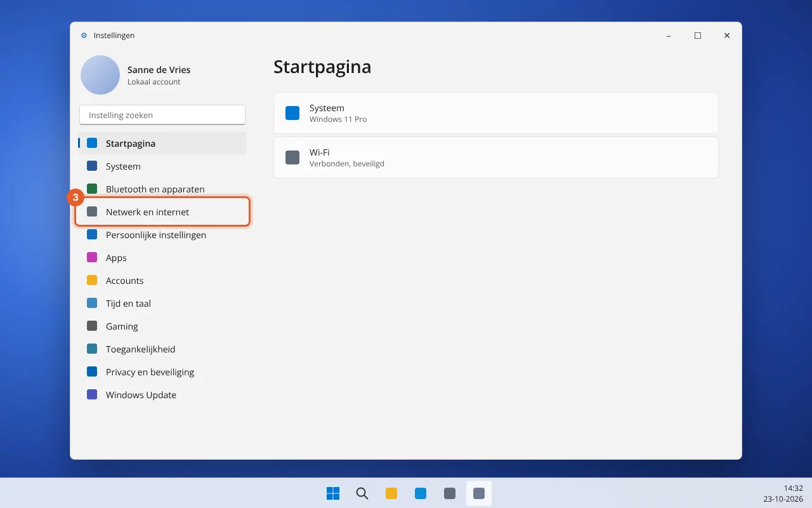Click the pink Apps icon
The height and width of the screenshot is (508, 812).
(x=92, y=258)
